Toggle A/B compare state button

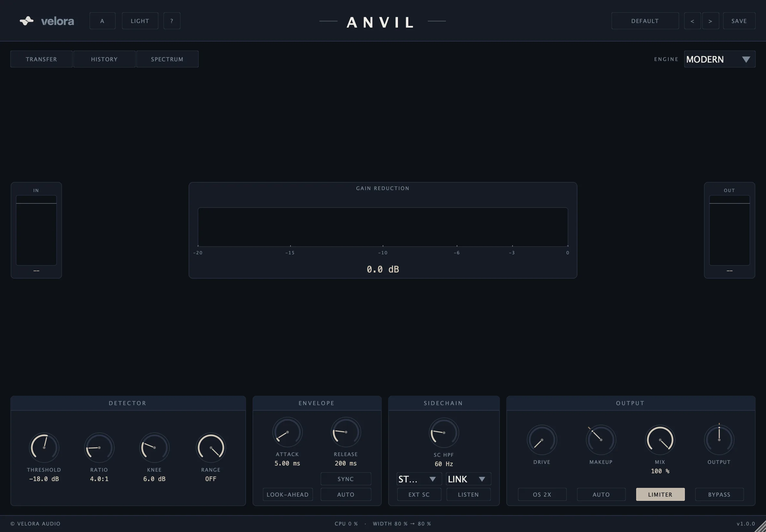(102, 21)
